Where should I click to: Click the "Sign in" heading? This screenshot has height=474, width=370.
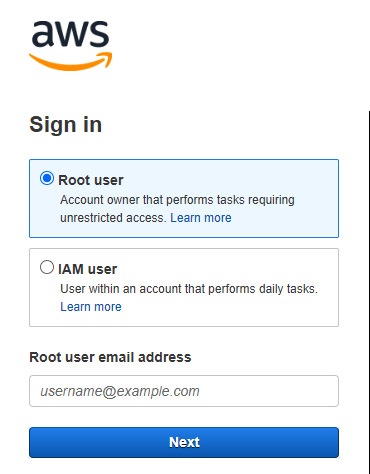coord(66,125)
